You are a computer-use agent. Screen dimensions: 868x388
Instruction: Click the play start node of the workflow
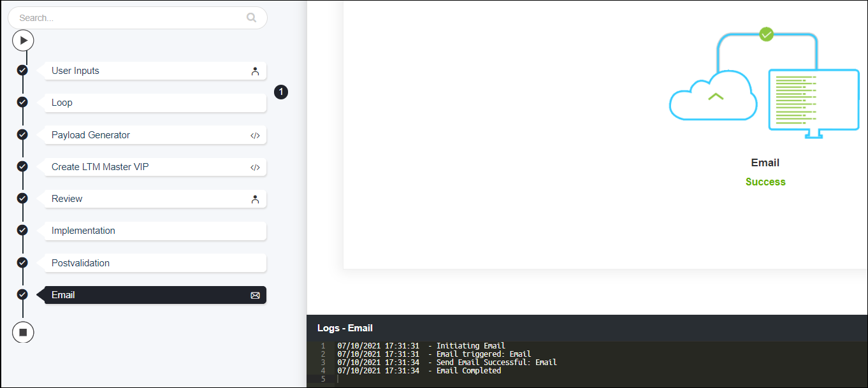point(23,41)
